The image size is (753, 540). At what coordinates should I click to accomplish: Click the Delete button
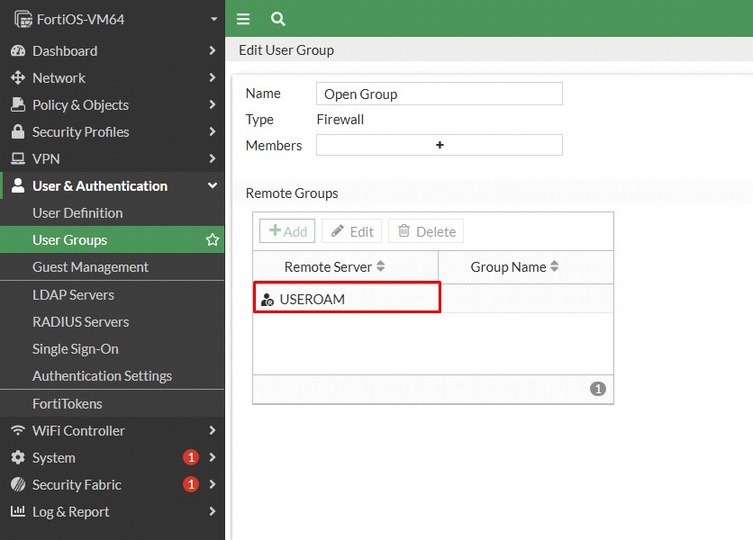(x=426, y=231)
